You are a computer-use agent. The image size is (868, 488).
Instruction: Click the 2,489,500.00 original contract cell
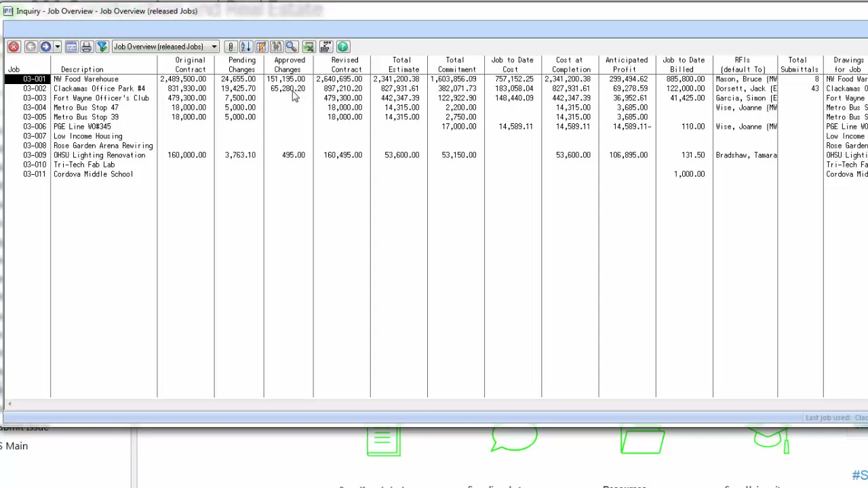point(183,79)
